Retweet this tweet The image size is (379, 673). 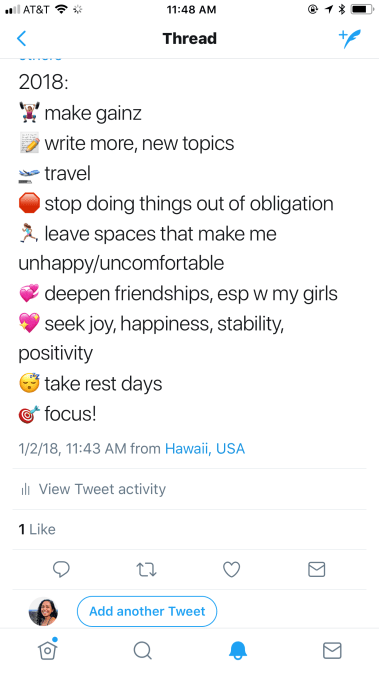click(x=146, y=570)
